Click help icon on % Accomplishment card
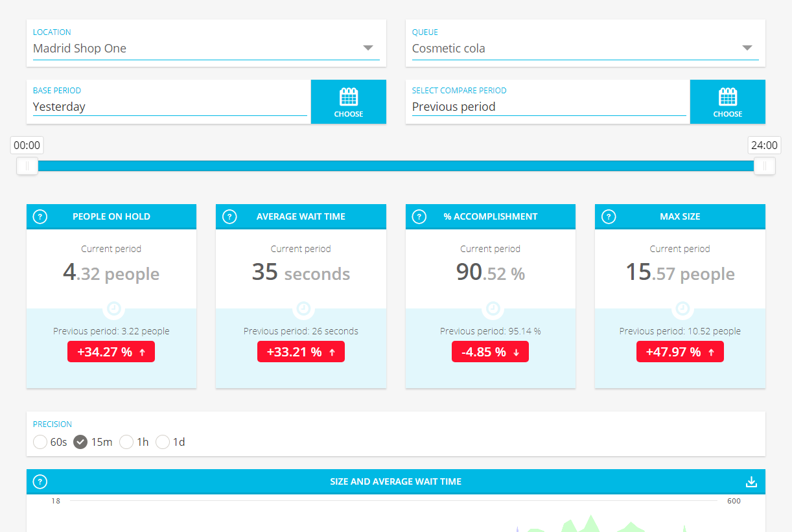 [419, 216]
